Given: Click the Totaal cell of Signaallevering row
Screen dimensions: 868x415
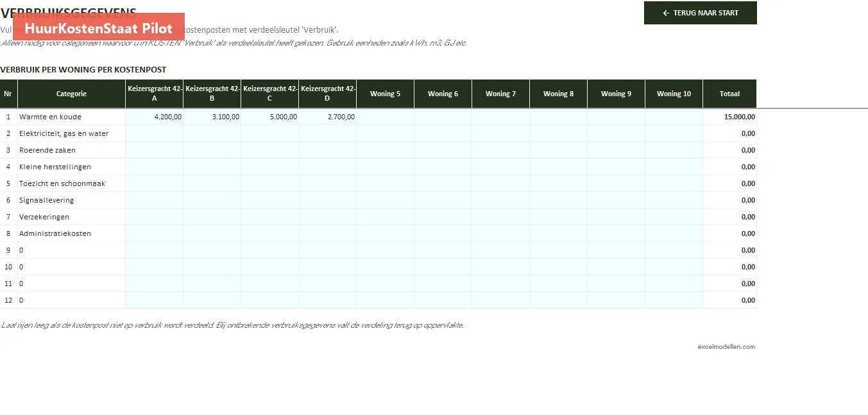Looking at the screenshot, I should [x=730, y=200].
